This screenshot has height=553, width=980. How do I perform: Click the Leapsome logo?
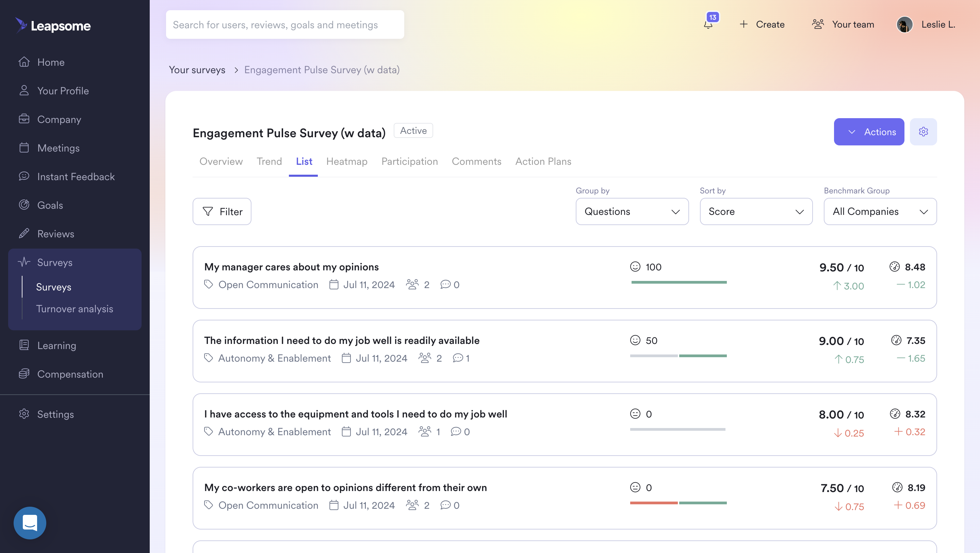[53, 26]
